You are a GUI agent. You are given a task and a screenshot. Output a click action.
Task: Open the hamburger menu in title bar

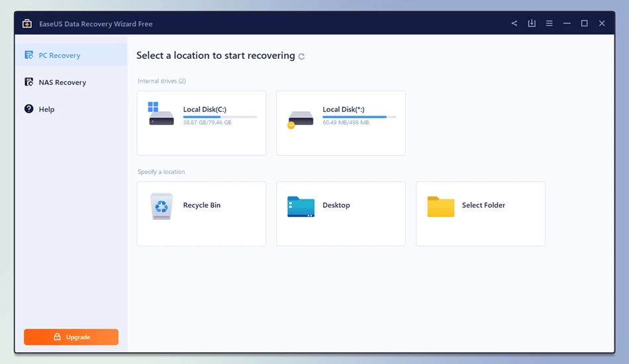(549, 23)
